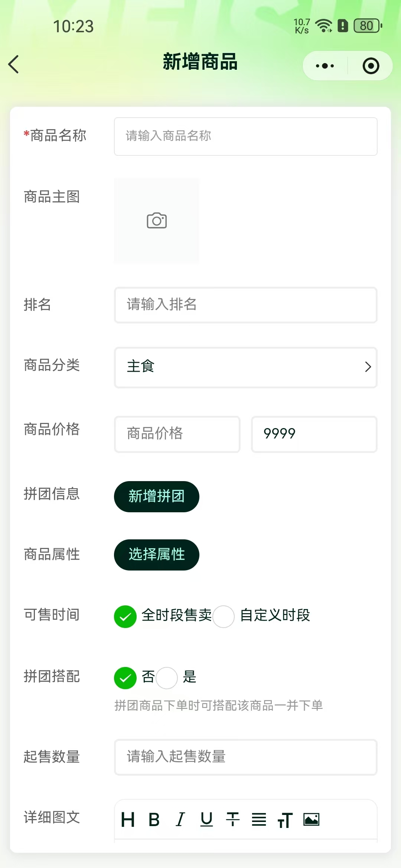Open the 商品分类 dropdown showing 主食
Screen dimensions: 401x868
click(x=246, y=367)
